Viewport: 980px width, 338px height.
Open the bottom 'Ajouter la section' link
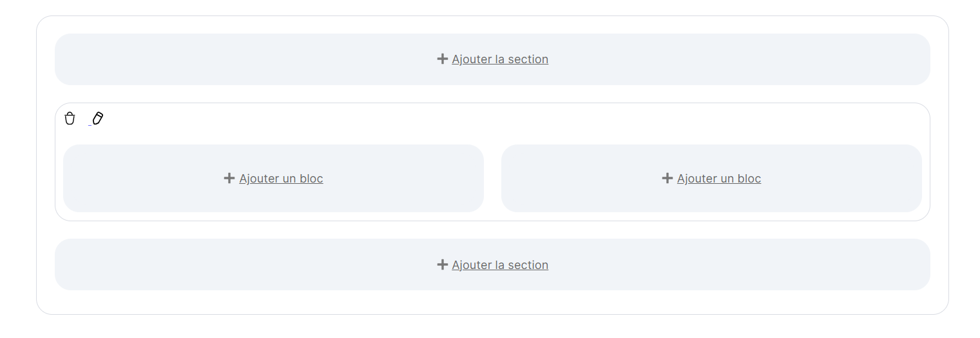(500, 265)
